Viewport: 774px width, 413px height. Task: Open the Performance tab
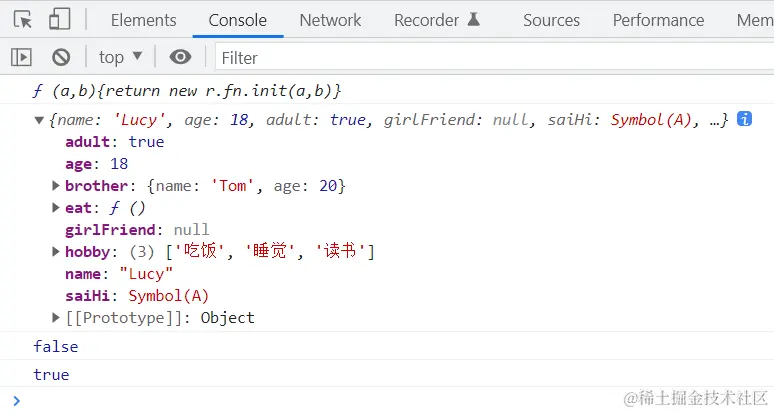[x=658, y=20]
